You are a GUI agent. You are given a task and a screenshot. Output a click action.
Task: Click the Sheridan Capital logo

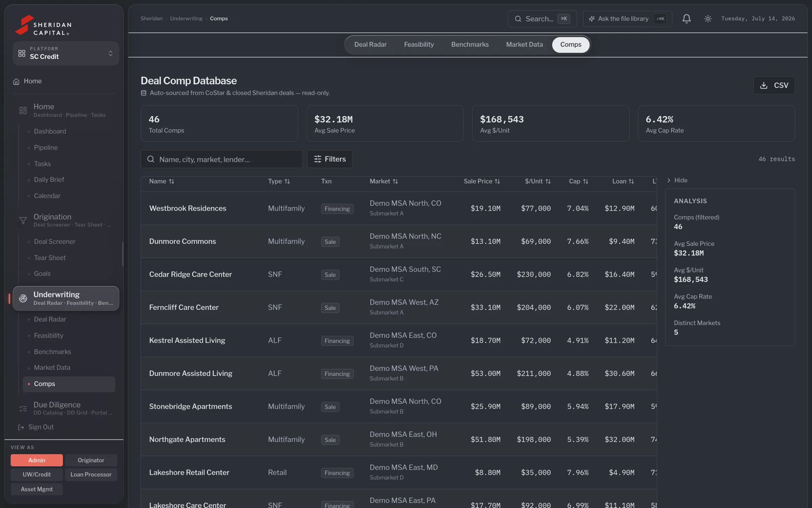43,25
